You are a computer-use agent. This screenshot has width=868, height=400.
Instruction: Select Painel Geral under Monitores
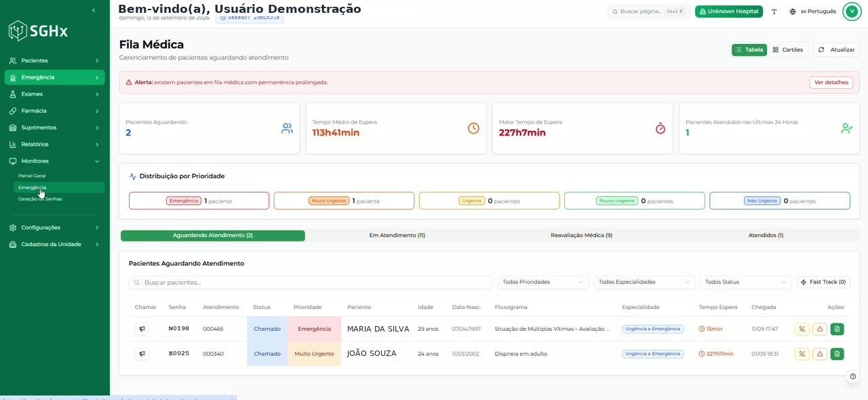click(x=60, y=176)
